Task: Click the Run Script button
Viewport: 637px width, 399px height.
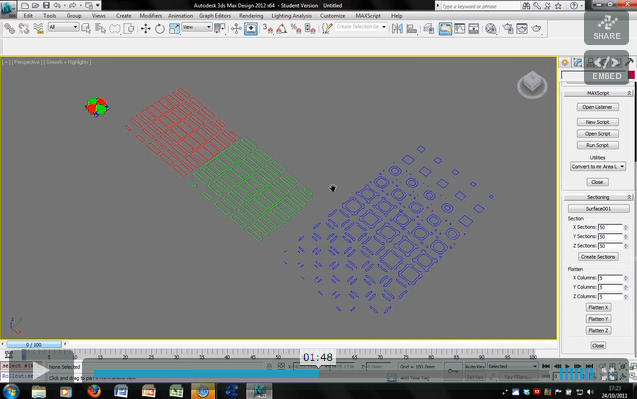Action: coord(598,145)
